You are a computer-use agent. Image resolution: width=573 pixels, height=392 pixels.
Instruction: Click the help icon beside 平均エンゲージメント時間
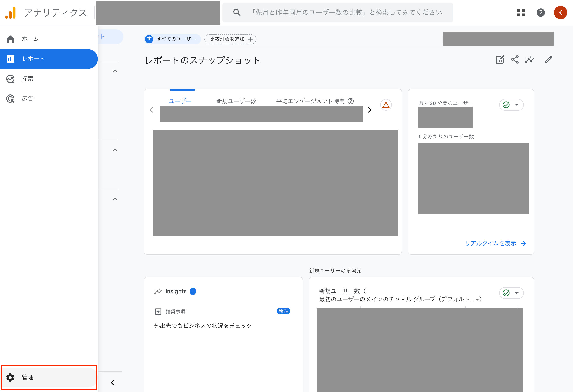click(x=350, y=101)
